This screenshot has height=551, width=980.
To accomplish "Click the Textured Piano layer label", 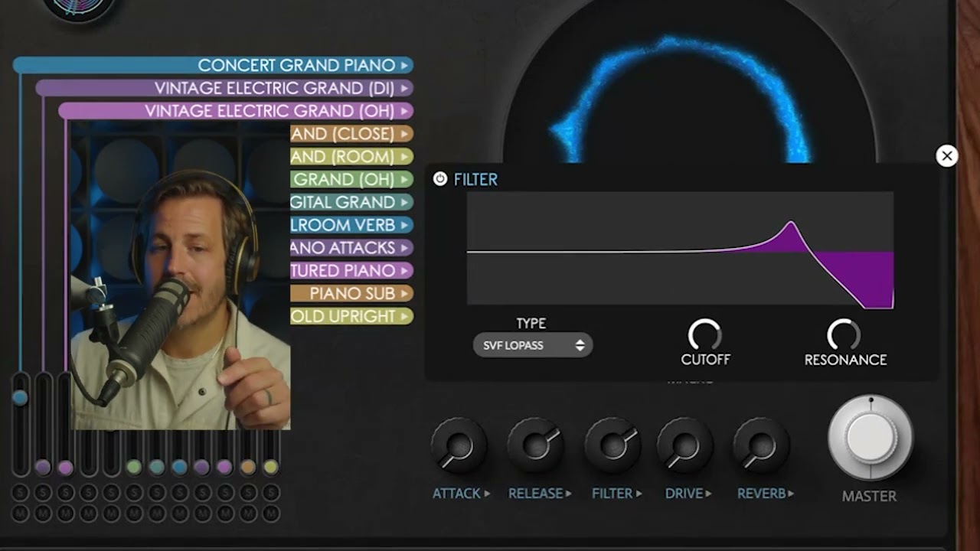I will 343,270.
